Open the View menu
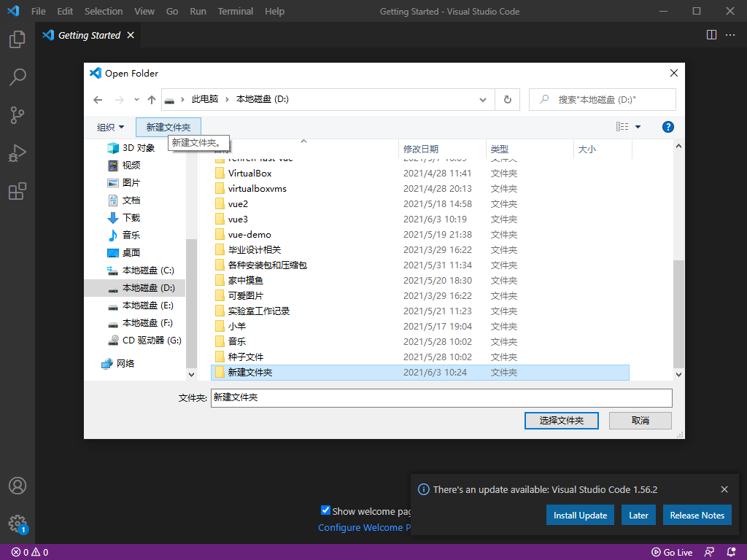The width and height of the screenshot is (747, 560). [x=144, y=11]
